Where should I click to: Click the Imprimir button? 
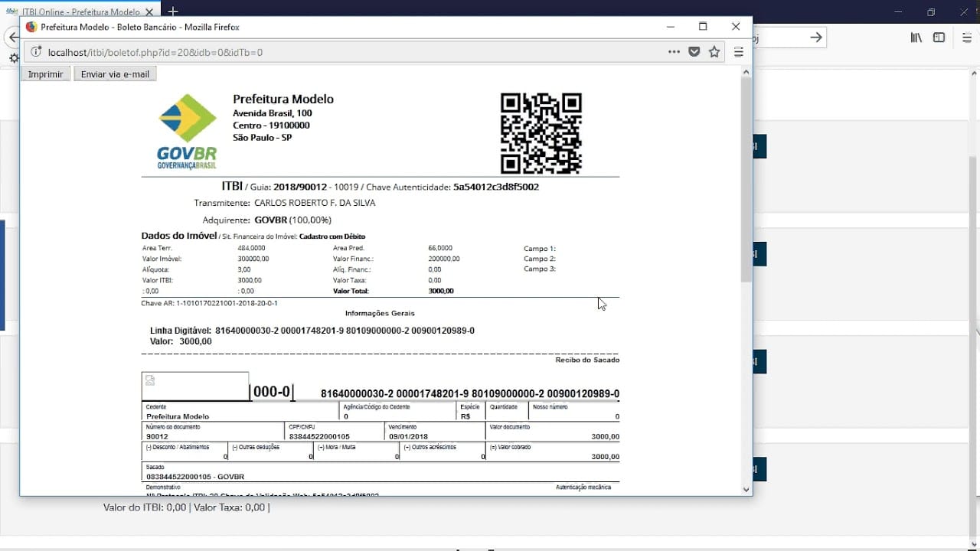click(45, 73)
